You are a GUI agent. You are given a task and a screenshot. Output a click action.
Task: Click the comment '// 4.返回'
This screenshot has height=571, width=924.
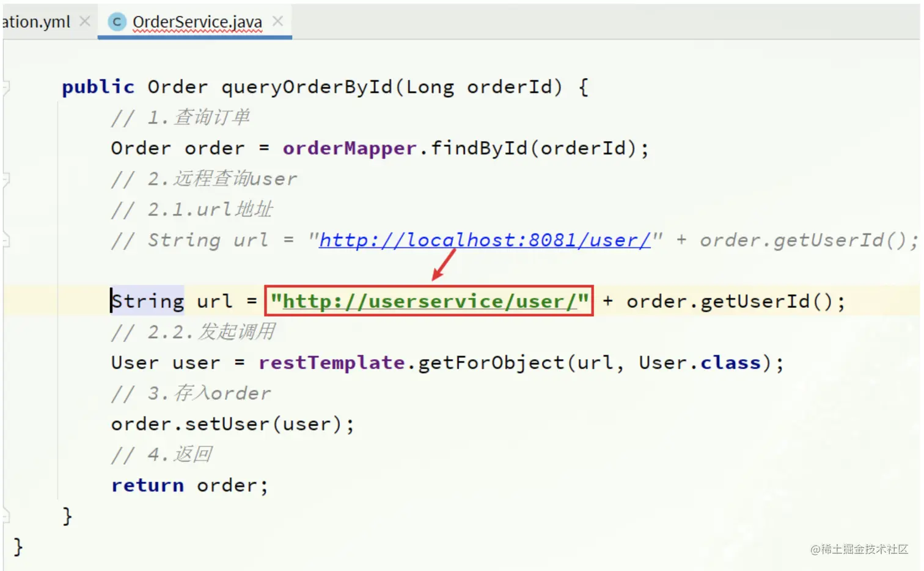point(161,454)
